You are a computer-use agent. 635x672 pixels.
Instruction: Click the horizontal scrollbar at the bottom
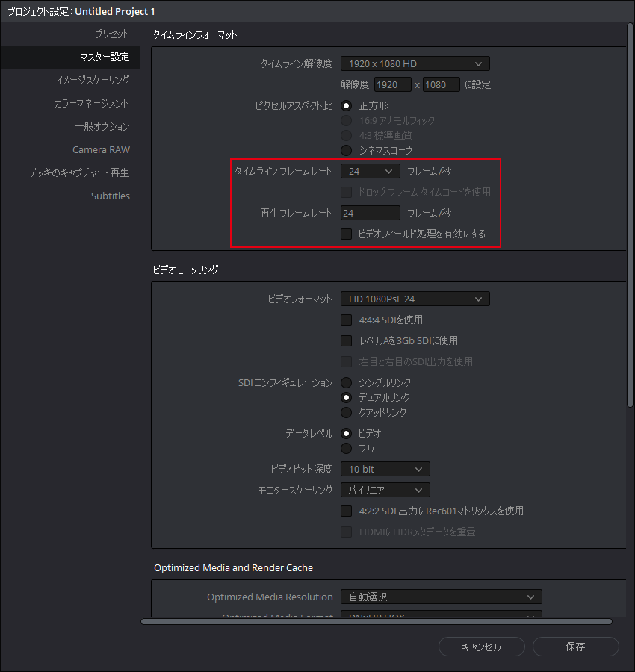[377, 622]
